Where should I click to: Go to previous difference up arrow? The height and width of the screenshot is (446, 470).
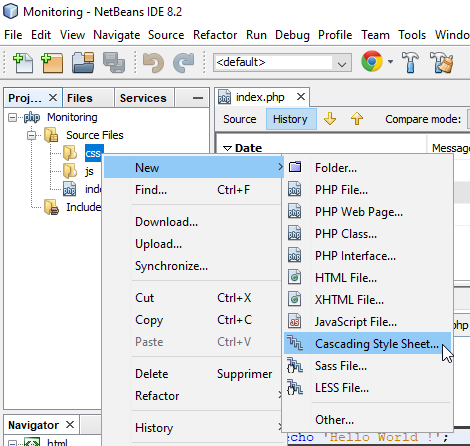point(357,119)
